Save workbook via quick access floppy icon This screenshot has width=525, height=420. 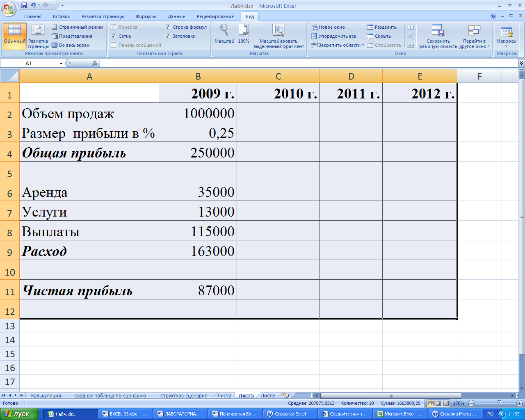pyautogui.click(x=24, y=6)
